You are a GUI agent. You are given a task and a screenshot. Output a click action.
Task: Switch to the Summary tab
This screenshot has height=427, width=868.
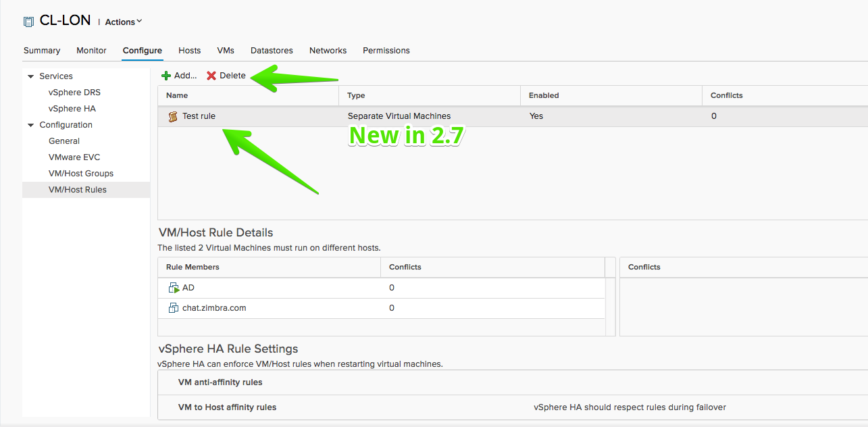click(x=42, y=51)
